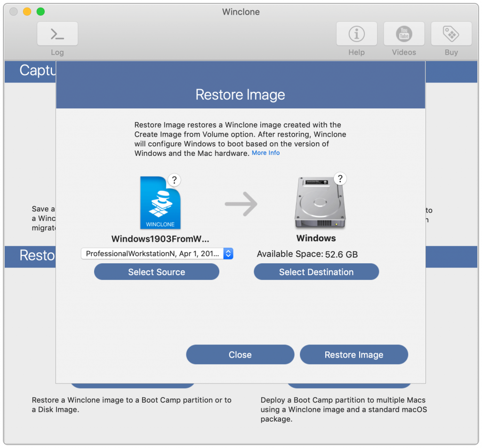The image size is (482, 448).
Task: Click the Select Destination button
Action: pos(316,272)
